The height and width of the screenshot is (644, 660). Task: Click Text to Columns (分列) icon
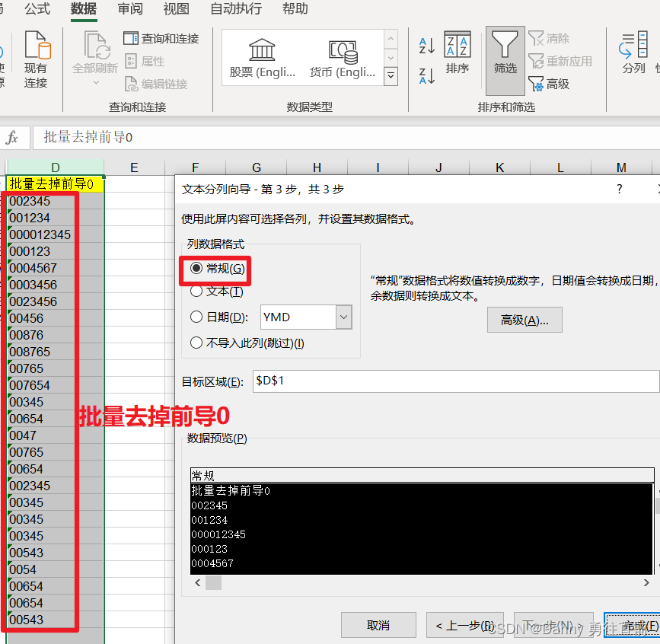633,53
